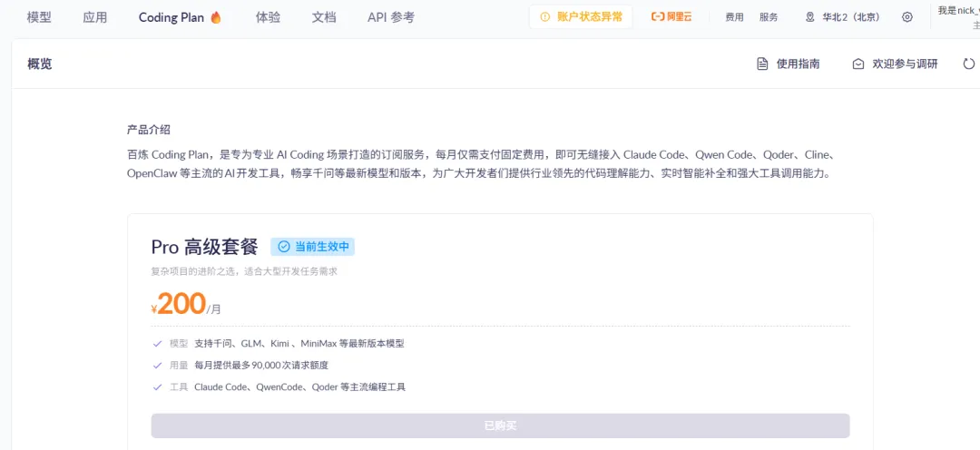This screenshot has height=450, width=980.
Task: Click the disabled 已购买 button
Action: [500, 426]
